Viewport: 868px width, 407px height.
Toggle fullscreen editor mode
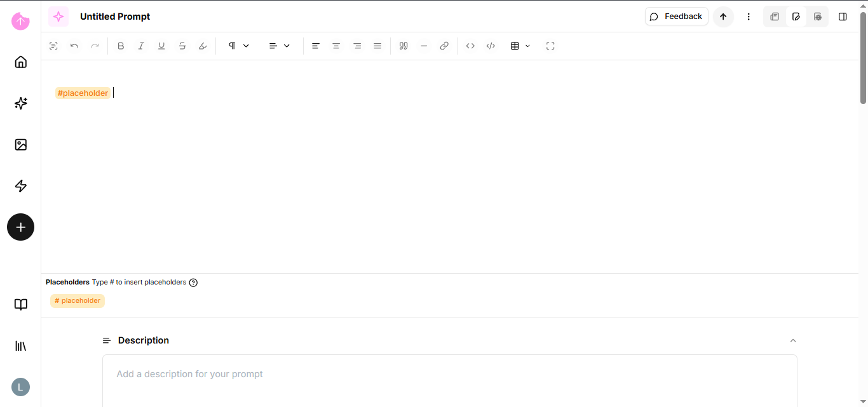click(550, 46)
